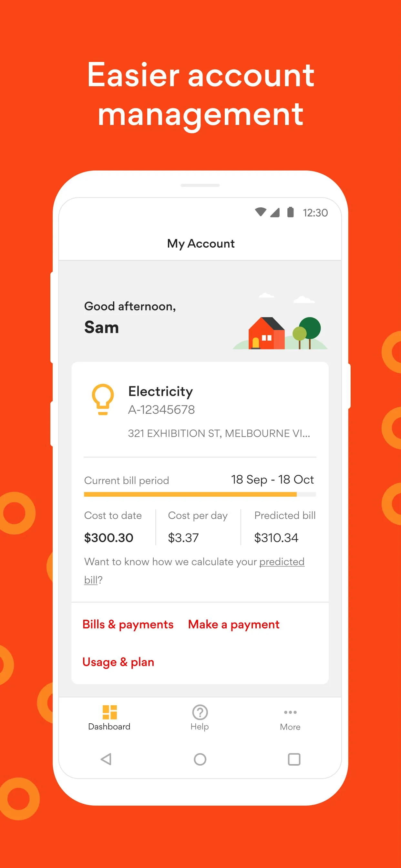Tap the bill period progress bar

pyautogui.click(x=200, y=494)
